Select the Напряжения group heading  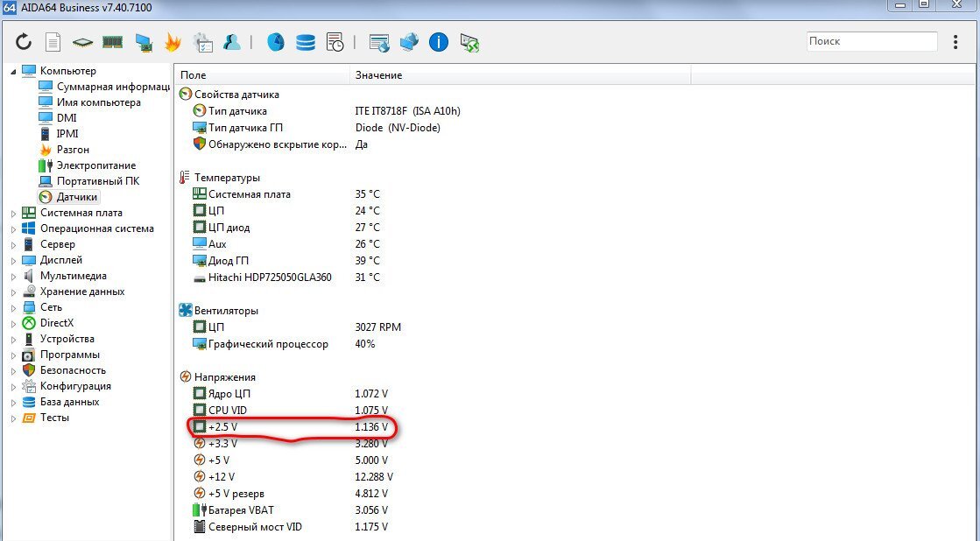(x=217, y=376)
